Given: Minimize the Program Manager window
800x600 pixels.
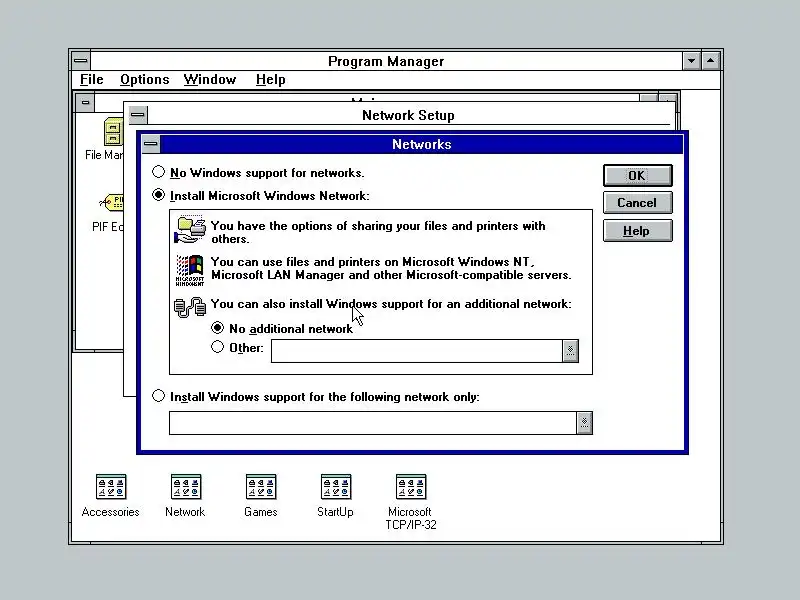Looking at the screenshot, I should pos(691,61).
